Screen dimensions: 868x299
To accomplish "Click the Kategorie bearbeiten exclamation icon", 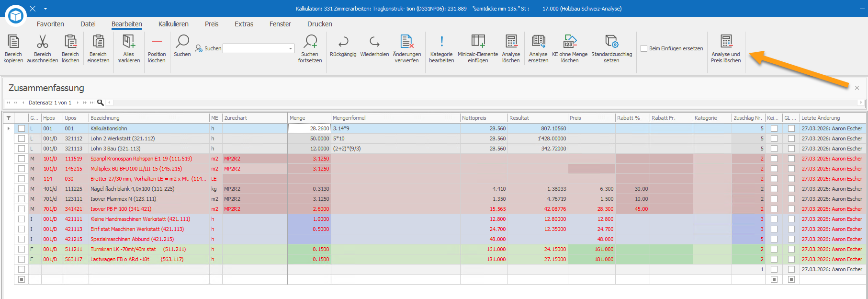I will [x=441, y=42].
